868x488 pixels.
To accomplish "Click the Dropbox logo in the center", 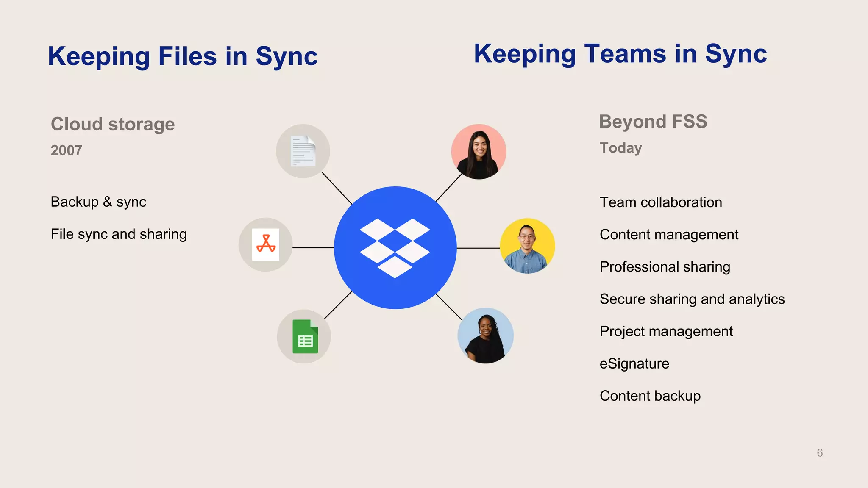I will coord(395,248).
